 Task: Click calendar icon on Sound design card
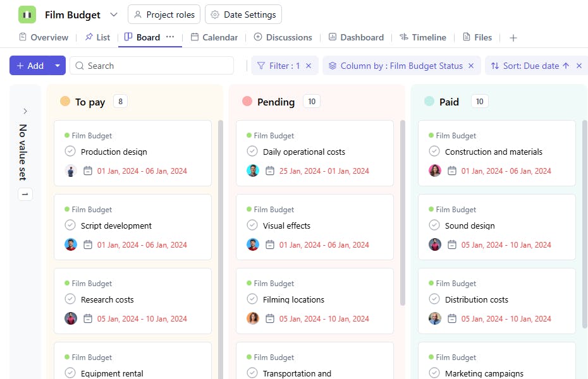(452, 244)
